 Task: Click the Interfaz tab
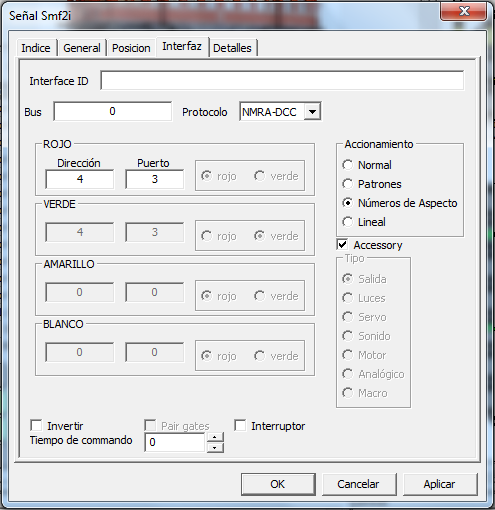[x=182, y=46]
